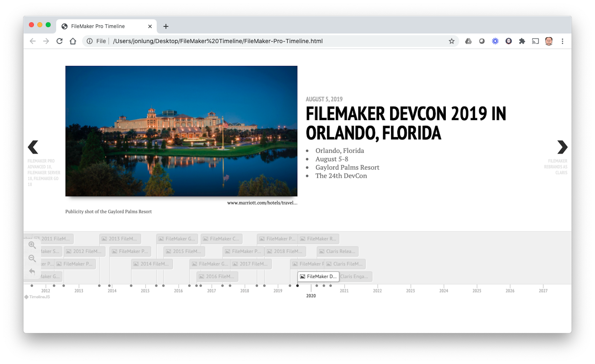Return to the timeline beginning
The height and width of the screenshot is (364, 595).
32,271
